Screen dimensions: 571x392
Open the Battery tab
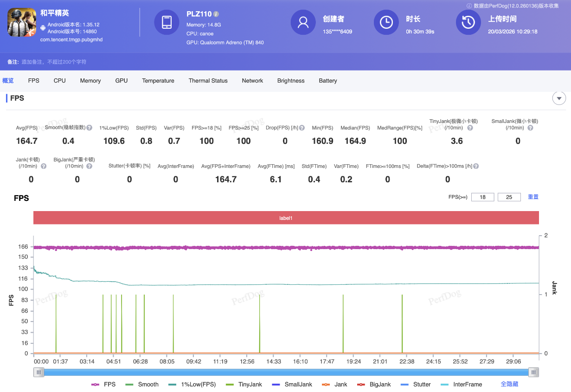pyautogui.click(x=328, y=81)
